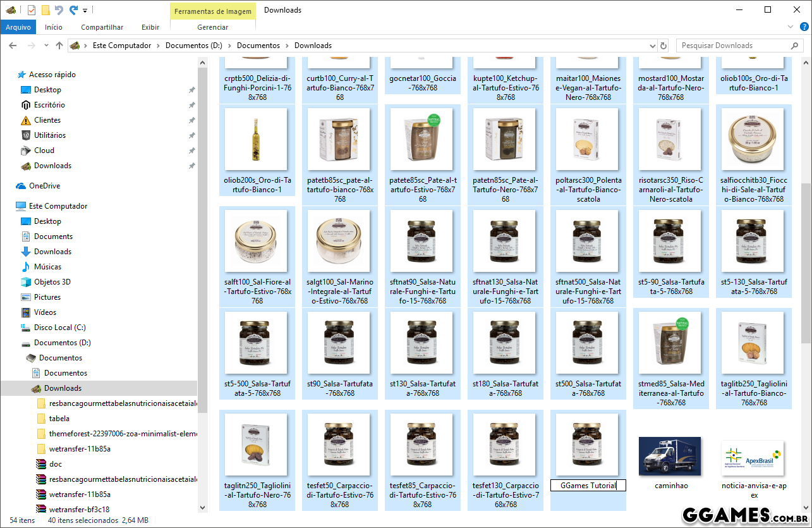Go back with the Back arrow
The height and width of the screenshot is (528, 812).
[x=13, y=46]
